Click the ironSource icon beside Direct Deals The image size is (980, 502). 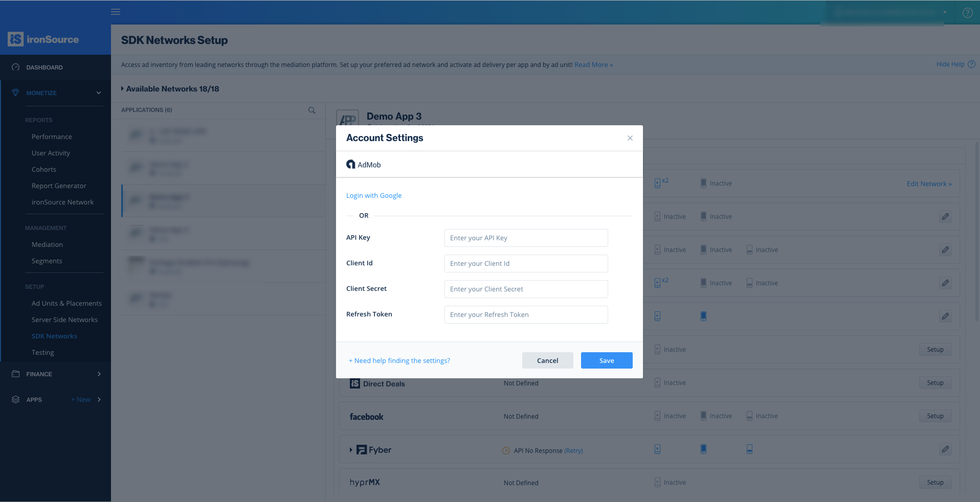coord(354,383)
